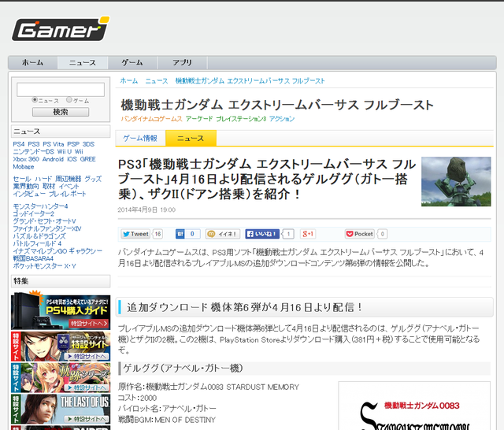Open the ニンテンドーDS category link
The image size is (504, 430).
[x=33, y=151]
